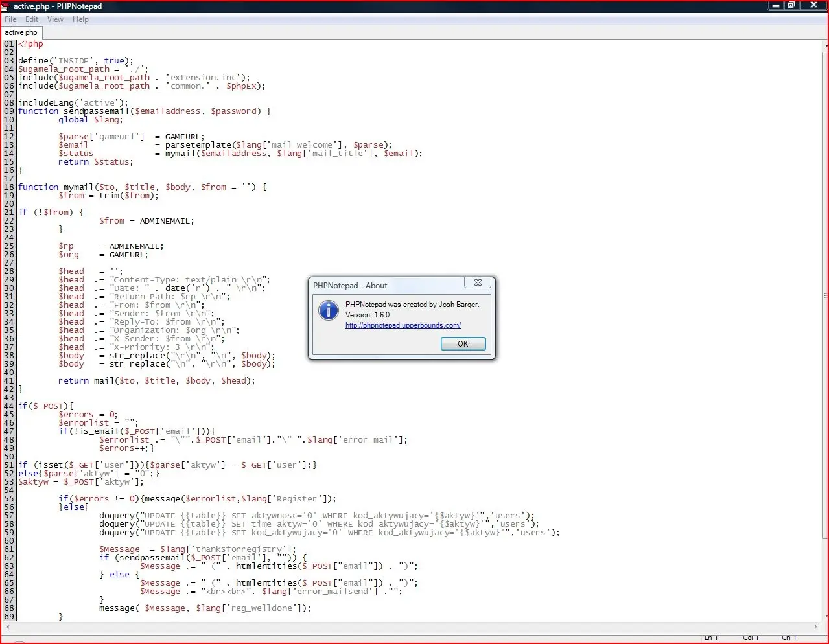Open the Edit menu
829x644 pixels.
coord(32,19)
